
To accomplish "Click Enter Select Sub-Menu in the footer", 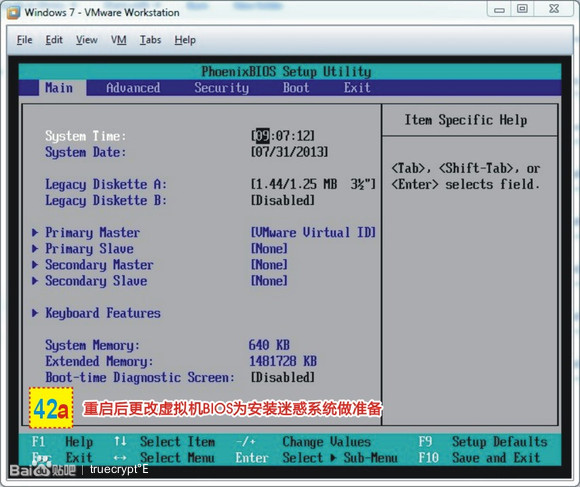I will 317,458.
